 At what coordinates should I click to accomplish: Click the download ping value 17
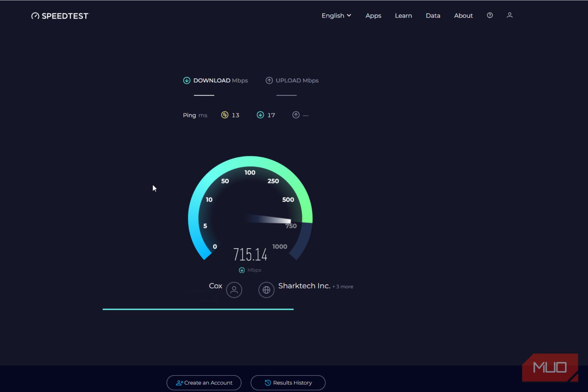271,115
